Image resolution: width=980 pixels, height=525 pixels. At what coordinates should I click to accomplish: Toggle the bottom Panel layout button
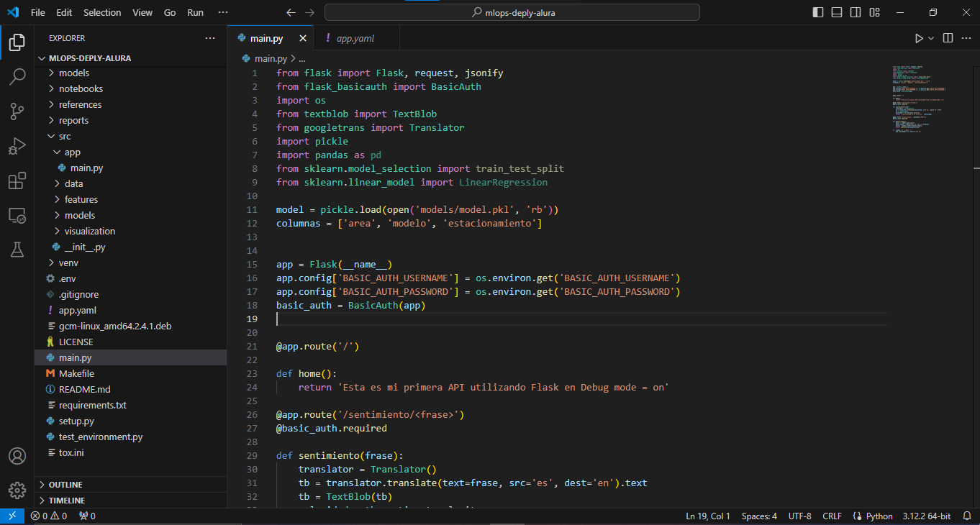click(x=837, y=12)
